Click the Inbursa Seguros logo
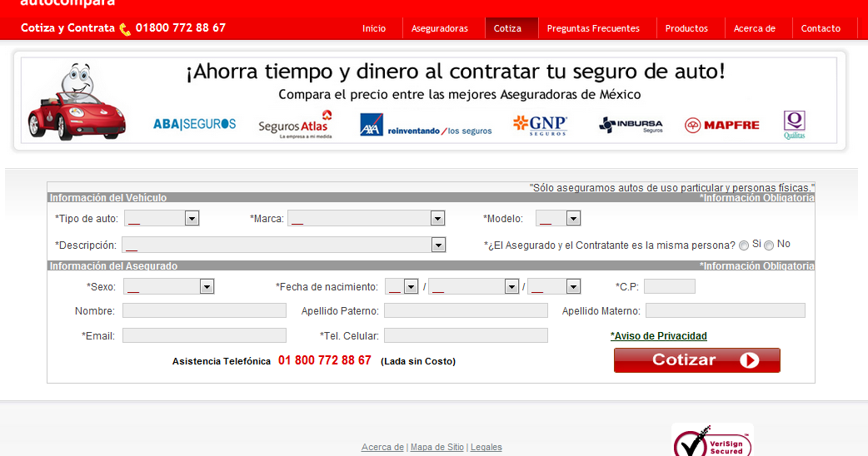This screenshot has height=456, width=868. (x=631, y=125)
